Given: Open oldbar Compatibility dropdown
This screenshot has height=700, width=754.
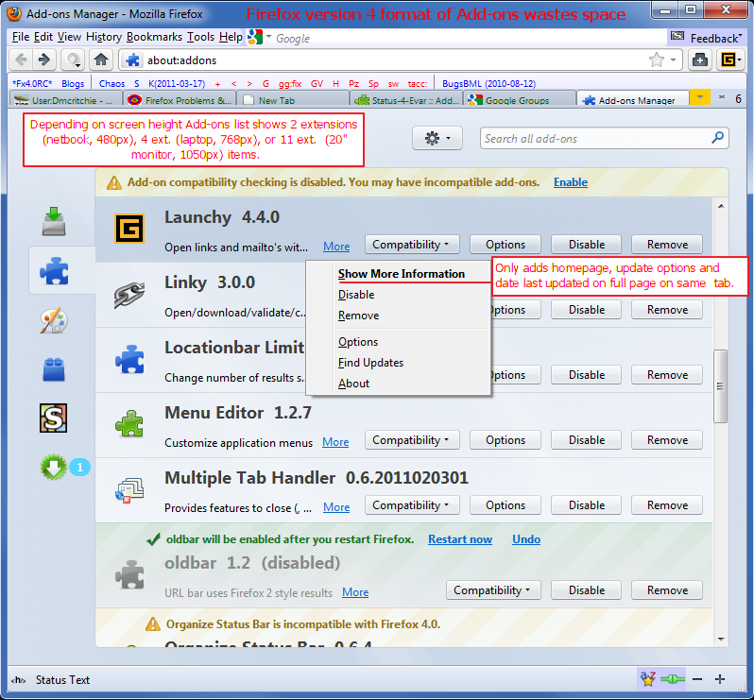Looking at the screenshot, I should pyautogui.click(x=493, y=589).
